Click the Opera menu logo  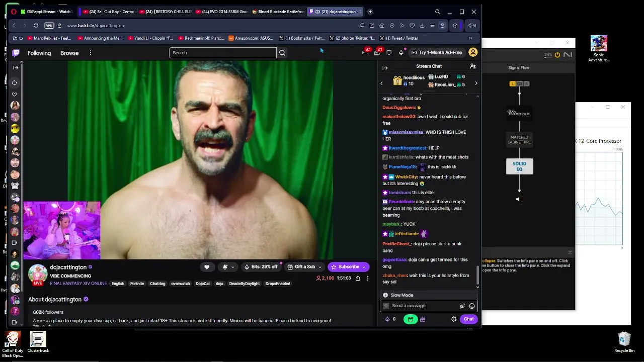point(14,12)
